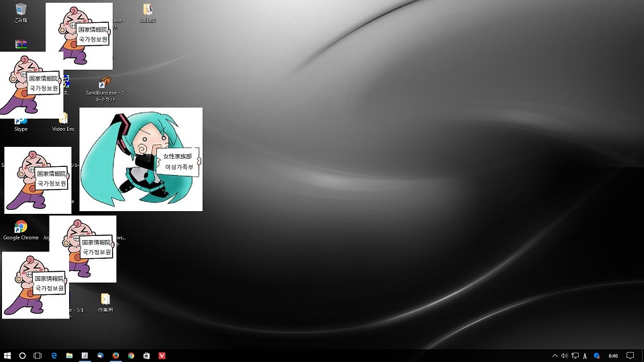The width and height of the screenshot is (644, 362).
Task: Open the WinRAR archive icon on the desktop
Action: (x=21, y=45)
